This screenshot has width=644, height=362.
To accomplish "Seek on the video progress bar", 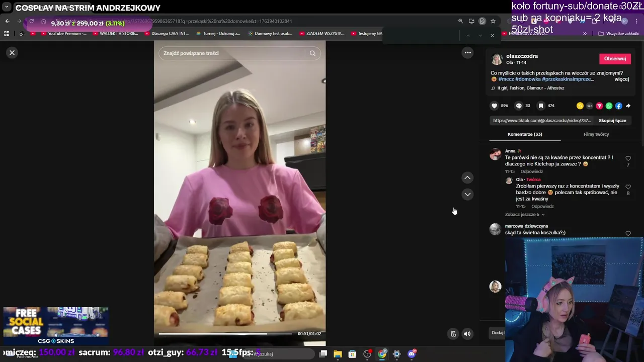I will [x=225, y=333].
